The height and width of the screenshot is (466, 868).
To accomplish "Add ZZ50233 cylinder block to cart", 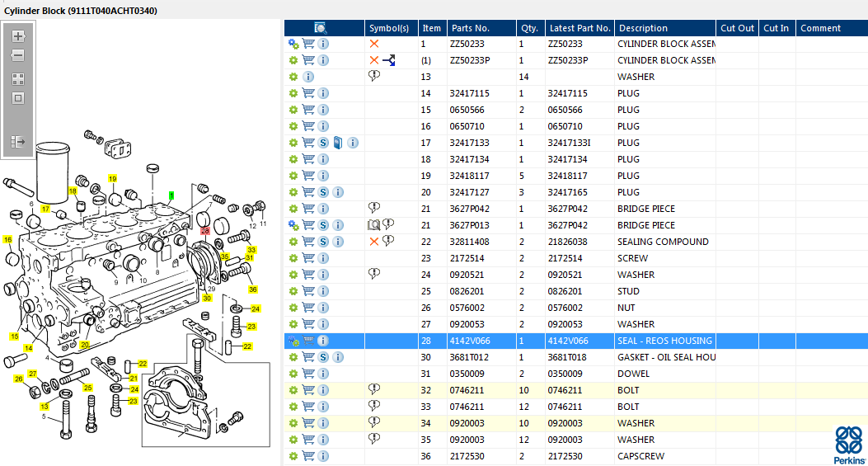I will click(308, 43).
